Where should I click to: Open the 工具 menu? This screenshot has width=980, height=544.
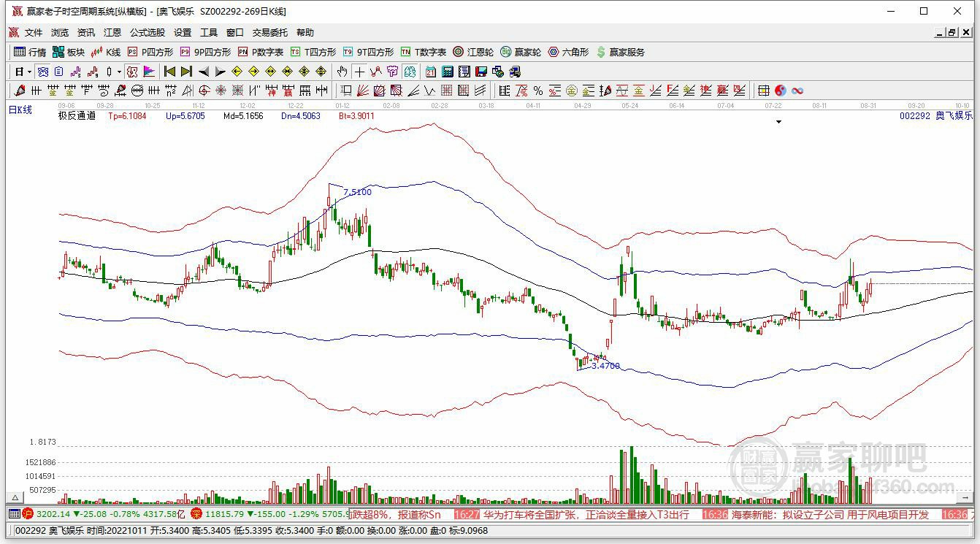pos(209,32)
